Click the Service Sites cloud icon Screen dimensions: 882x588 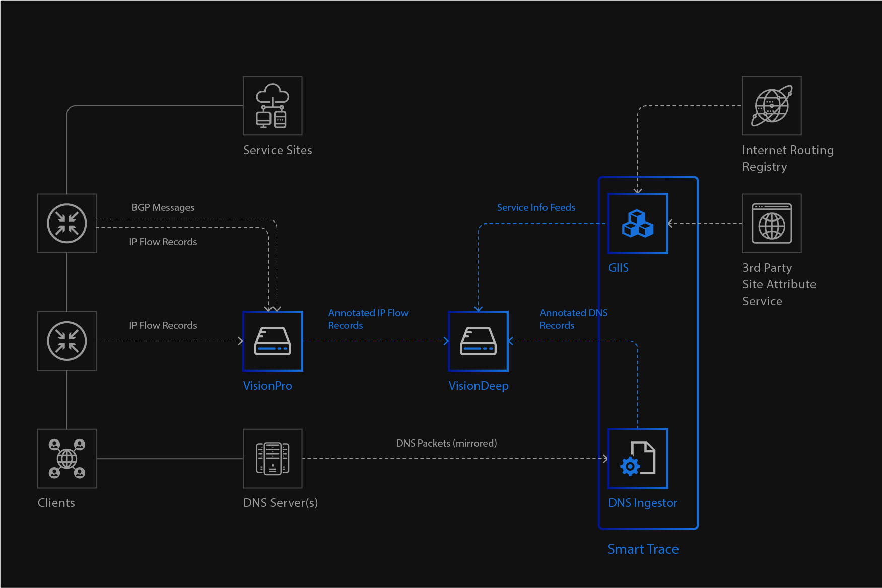(273, 106)
